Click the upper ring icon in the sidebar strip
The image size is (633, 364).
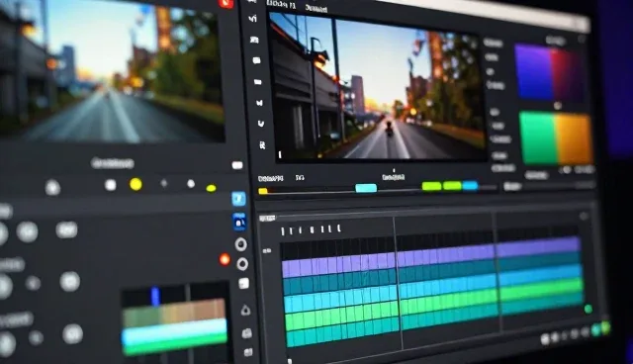coord(241,244)
